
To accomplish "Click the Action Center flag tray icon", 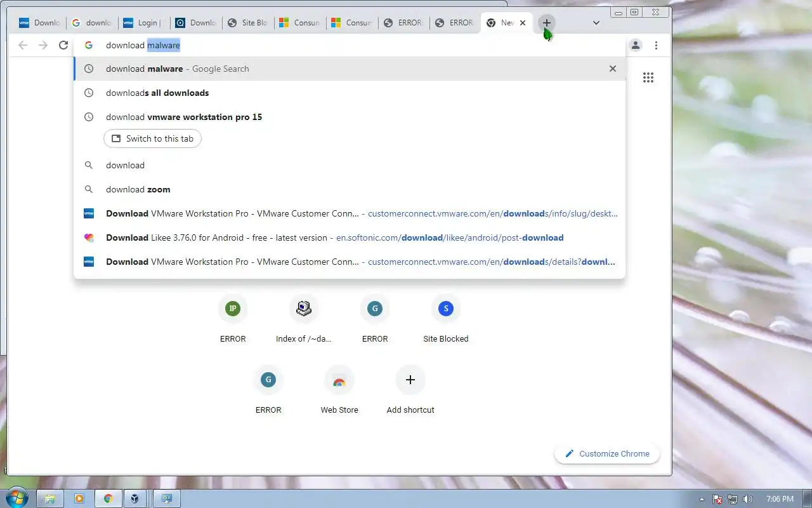I will click(x=717, y=499).
